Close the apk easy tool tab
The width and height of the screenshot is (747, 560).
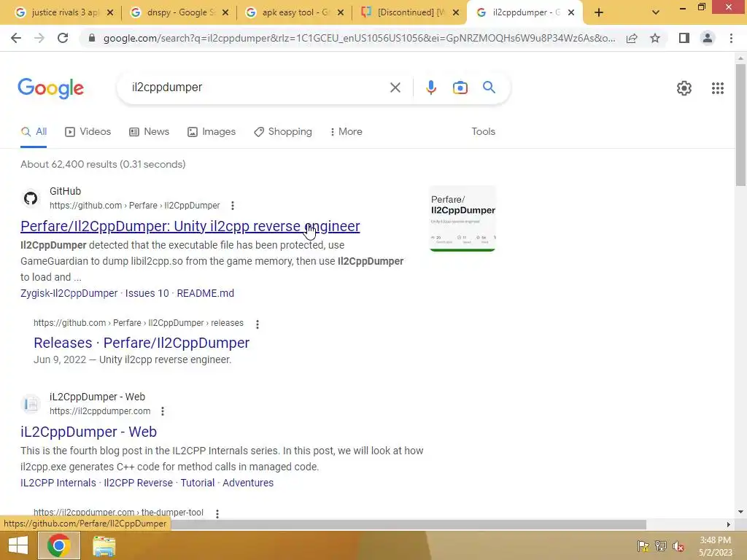(341, 12)
